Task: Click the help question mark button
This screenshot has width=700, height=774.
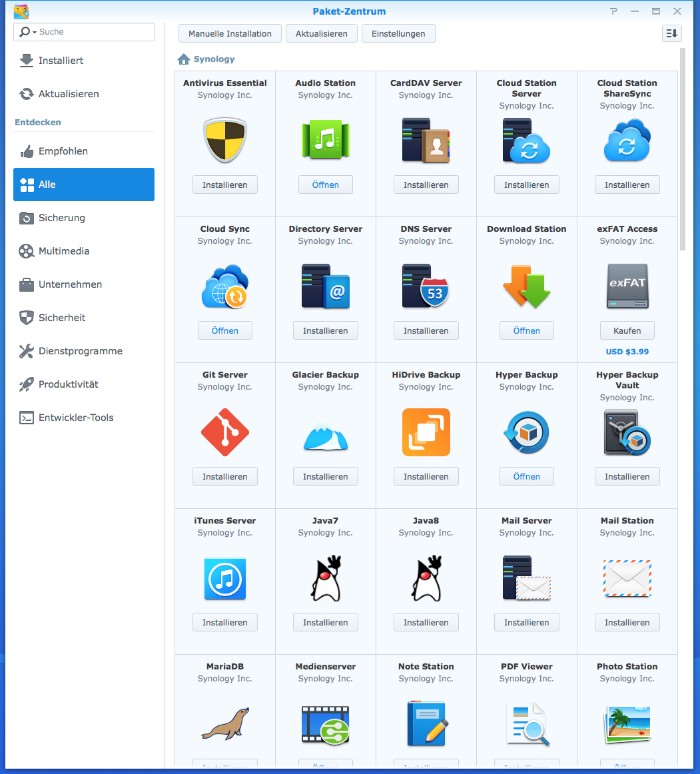Action: pos(613,11)
